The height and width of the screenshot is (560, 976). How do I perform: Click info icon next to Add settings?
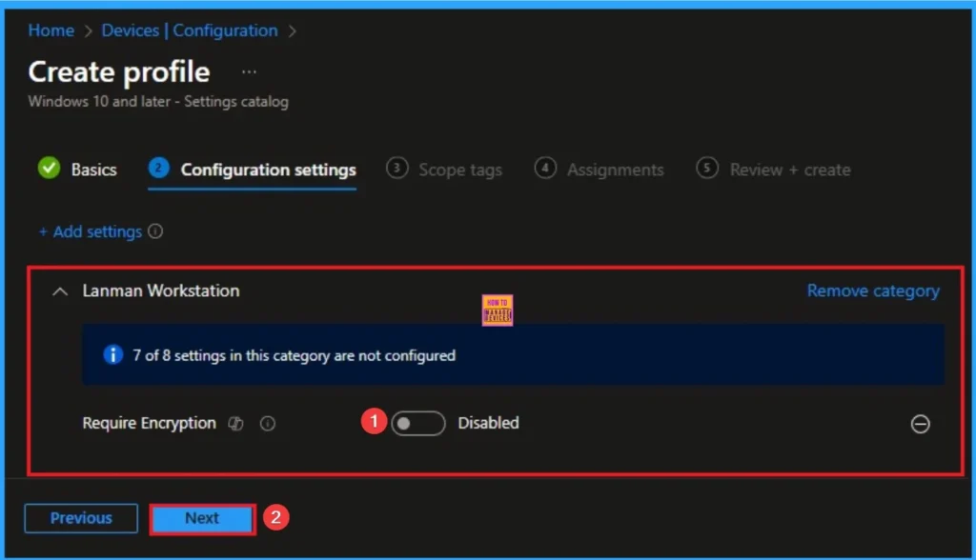(x=156, y=231)
